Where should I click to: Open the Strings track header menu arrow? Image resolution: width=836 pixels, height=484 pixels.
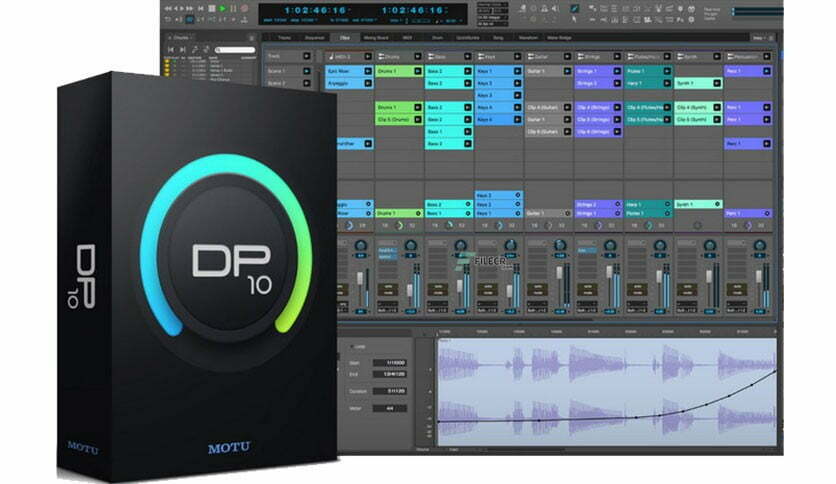tap(617, 57)
